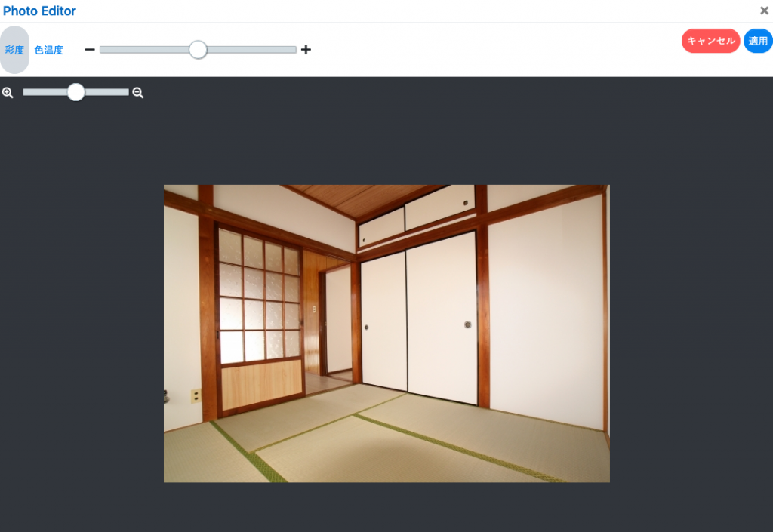The height and width of the screenshot is (532, 773).
Task: Close the Photo Editor with the X
Action: click(764, 11)
